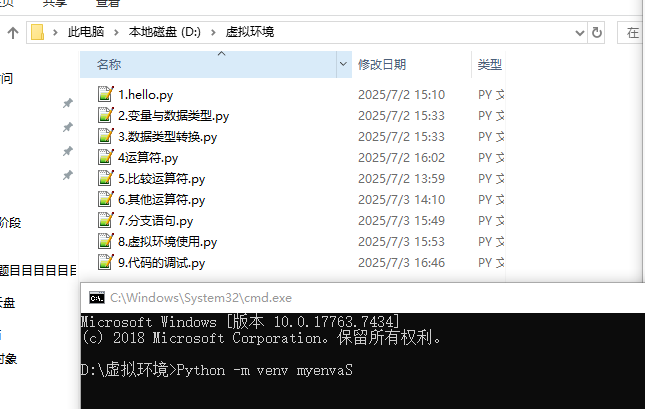The image size is (645, 409).
Task: Select the 6.其他运算符.py file icon
Action: click(x=106, y=199)
